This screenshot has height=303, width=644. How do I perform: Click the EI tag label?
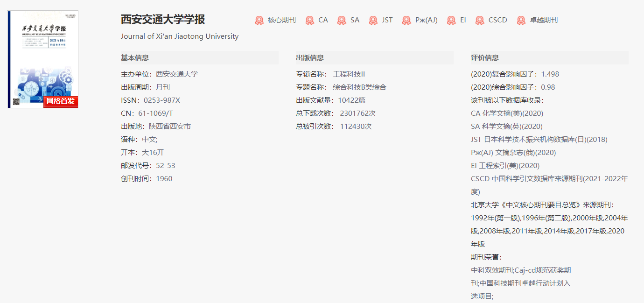pos(463,20)
